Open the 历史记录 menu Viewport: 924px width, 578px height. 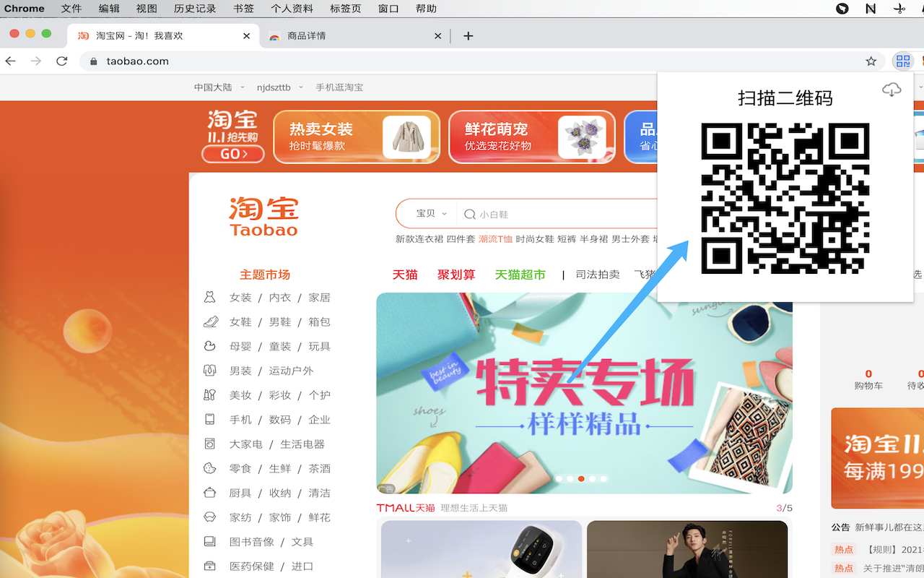click(x=195, y=9)
